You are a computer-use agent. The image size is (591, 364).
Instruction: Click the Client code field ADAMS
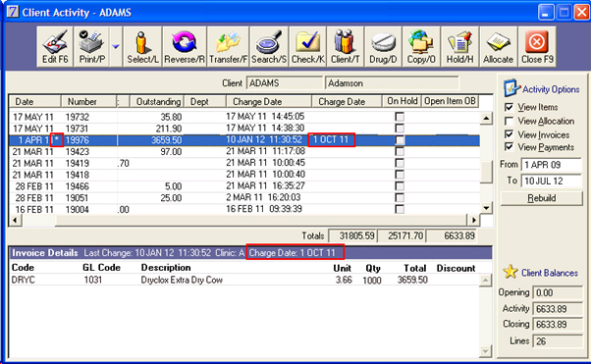pyautogui.click(x=285, y=82)
